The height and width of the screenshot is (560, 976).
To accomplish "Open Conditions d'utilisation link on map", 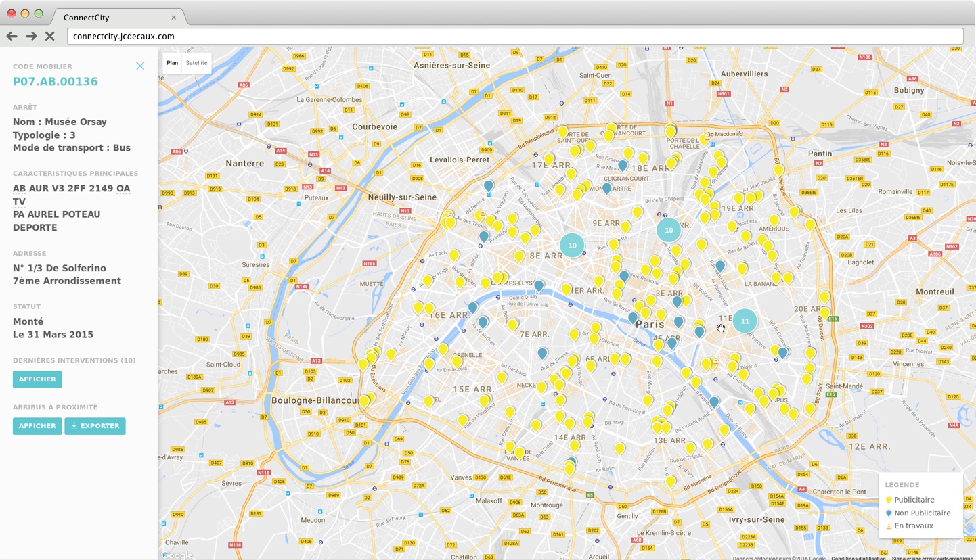I will point(858,558).
